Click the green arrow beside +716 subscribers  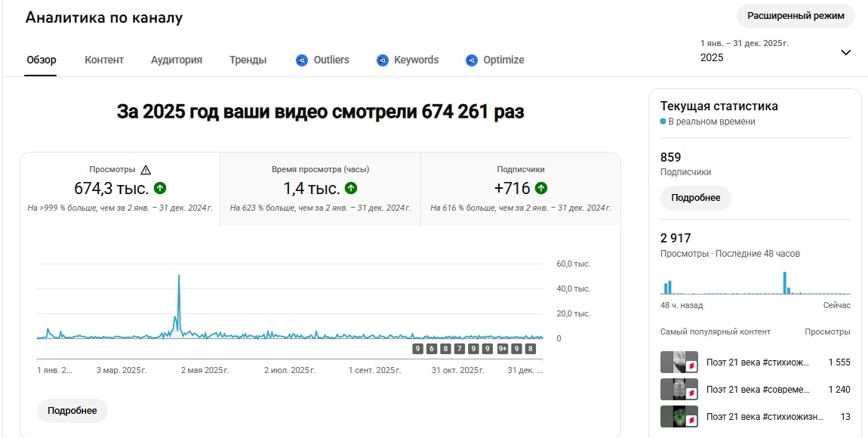coord(541,188)
